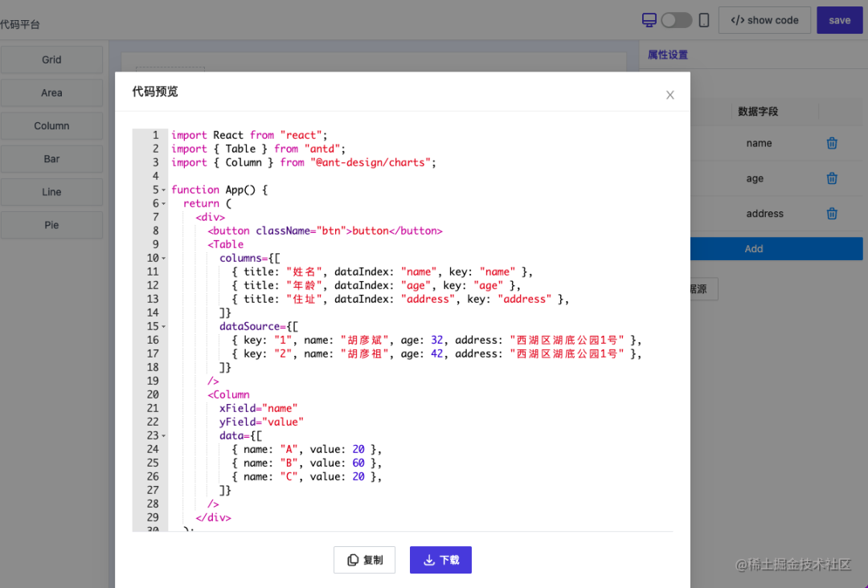Select the Area component in sidebar

click(x=51, y=93)
